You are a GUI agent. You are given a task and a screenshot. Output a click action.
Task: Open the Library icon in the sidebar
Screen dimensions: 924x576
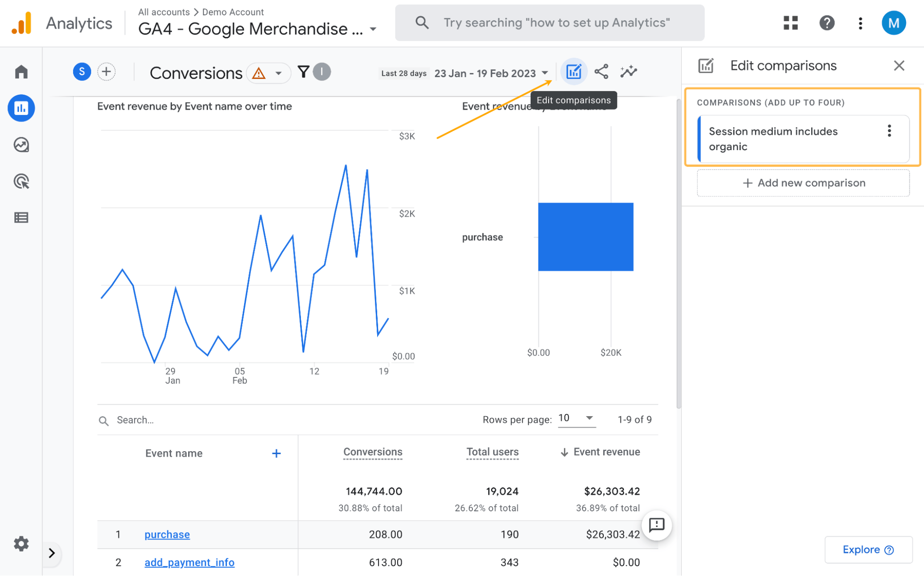[21, 218]
